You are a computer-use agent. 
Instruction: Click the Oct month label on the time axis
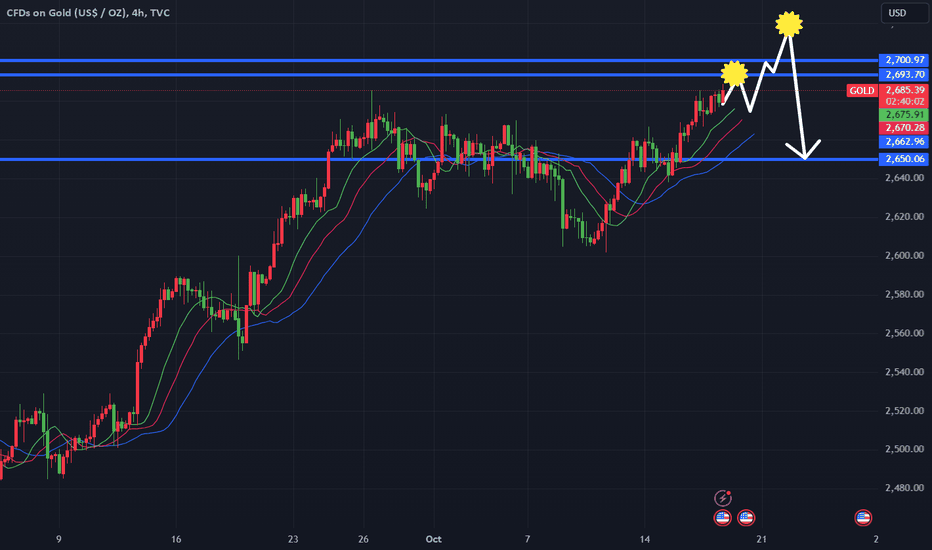(x=433, y=539)
